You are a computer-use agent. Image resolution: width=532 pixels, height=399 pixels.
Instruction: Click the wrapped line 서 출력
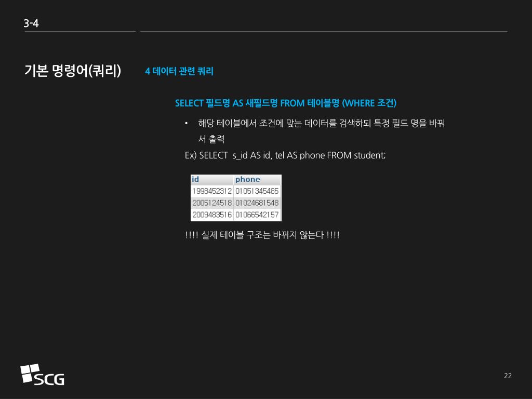pos(211,139)
